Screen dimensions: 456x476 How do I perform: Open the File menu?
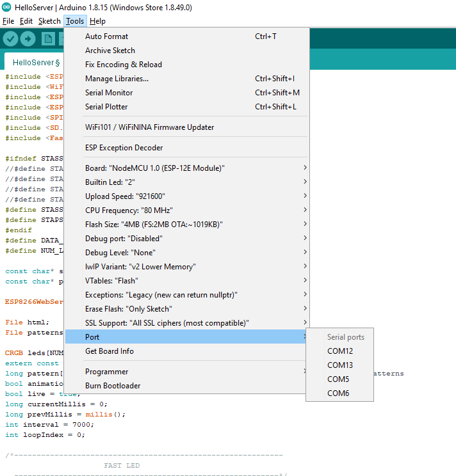[x=8, y=21]
